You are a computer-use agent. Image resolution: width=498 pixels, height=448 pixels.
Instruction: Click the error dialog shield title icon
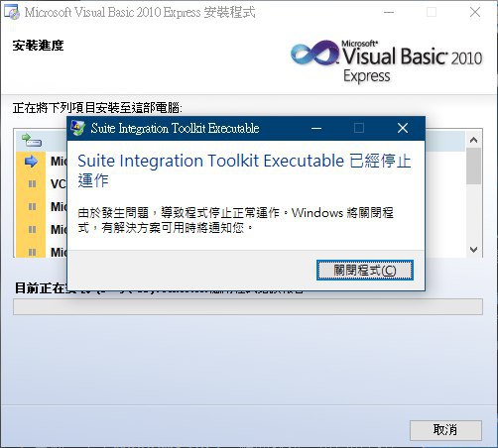pyautogui.click(x=78, y=128)
